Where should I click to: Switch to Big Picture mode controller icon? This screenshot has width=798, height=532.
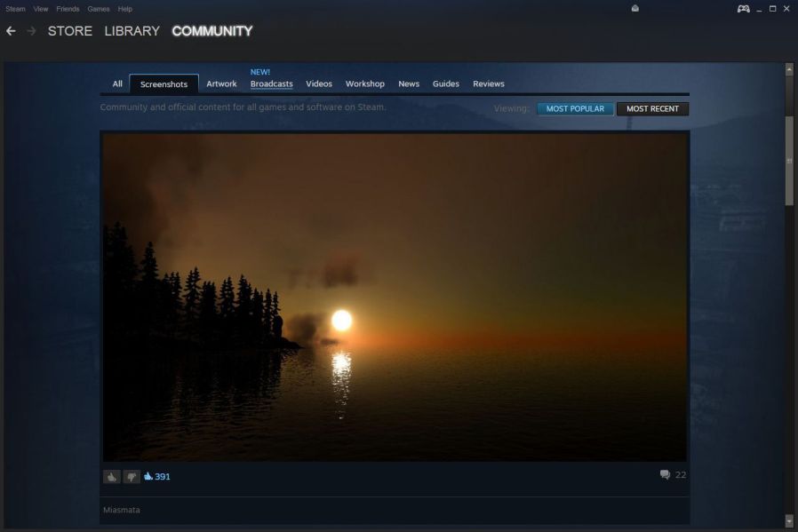(743, 9)
